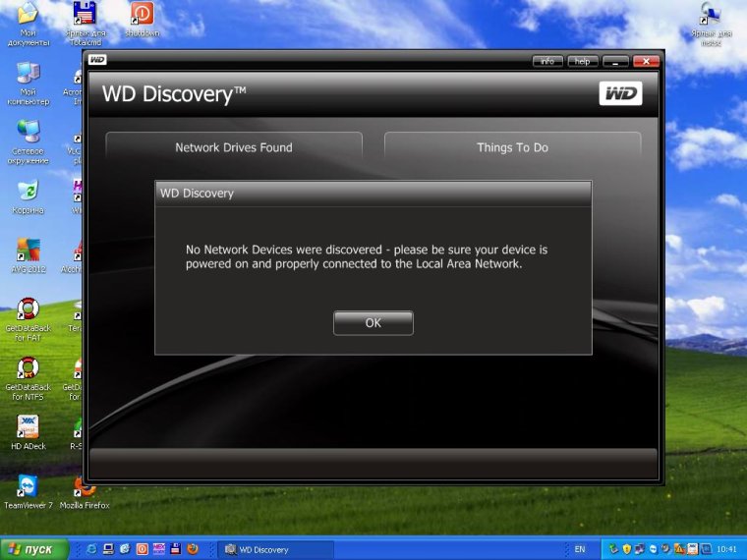
Task: Click the WD Discovery dialog title bar
Action: [x=373, y=194]
